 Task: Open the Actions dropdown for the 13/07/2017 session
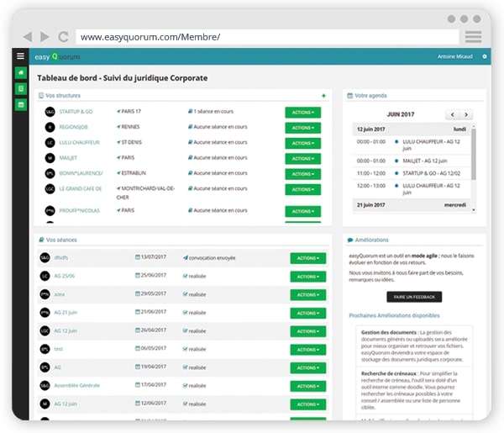tap(307, 258)
